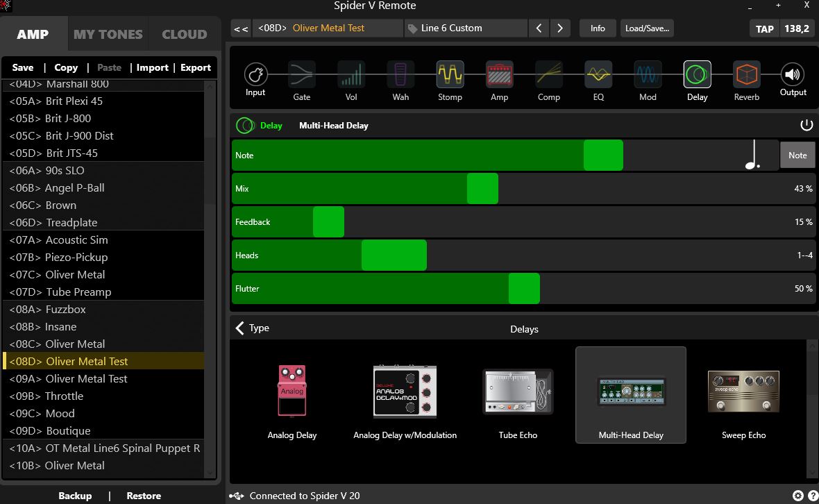This screenshot has height=504, width=819.
Task: Select preset <09B> Throttle
Action: [103, 396]
